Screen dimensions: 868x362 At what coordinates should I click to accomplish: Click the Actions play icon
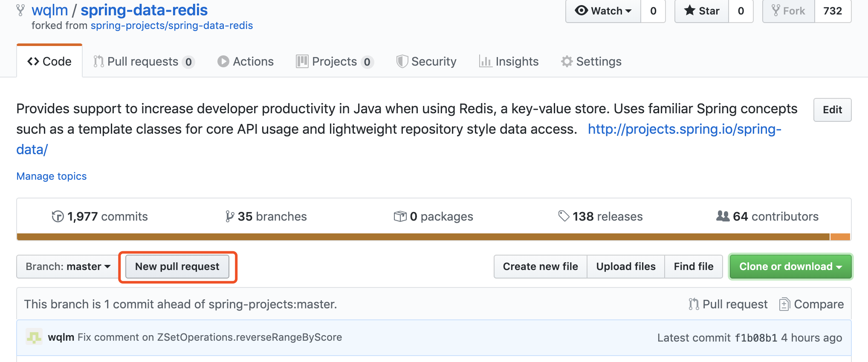click(223, 62)
